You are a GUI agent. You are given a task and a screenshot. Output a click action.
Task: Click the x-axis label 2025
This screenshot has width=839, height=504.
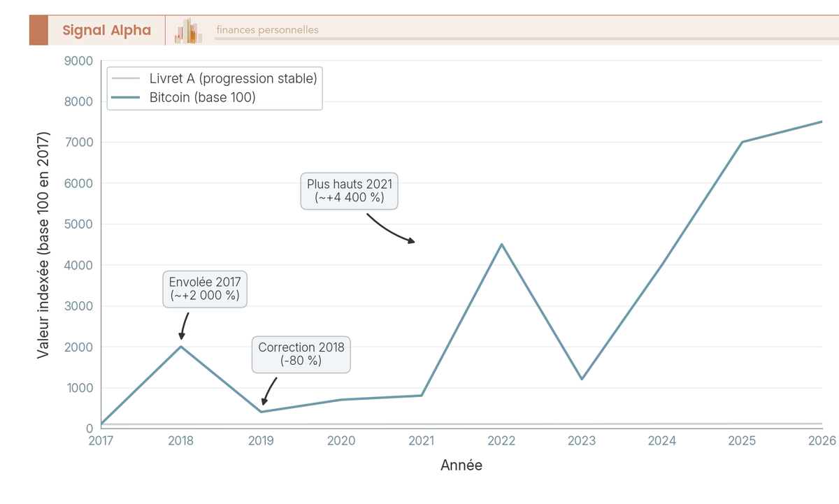(x=742, y=441)
